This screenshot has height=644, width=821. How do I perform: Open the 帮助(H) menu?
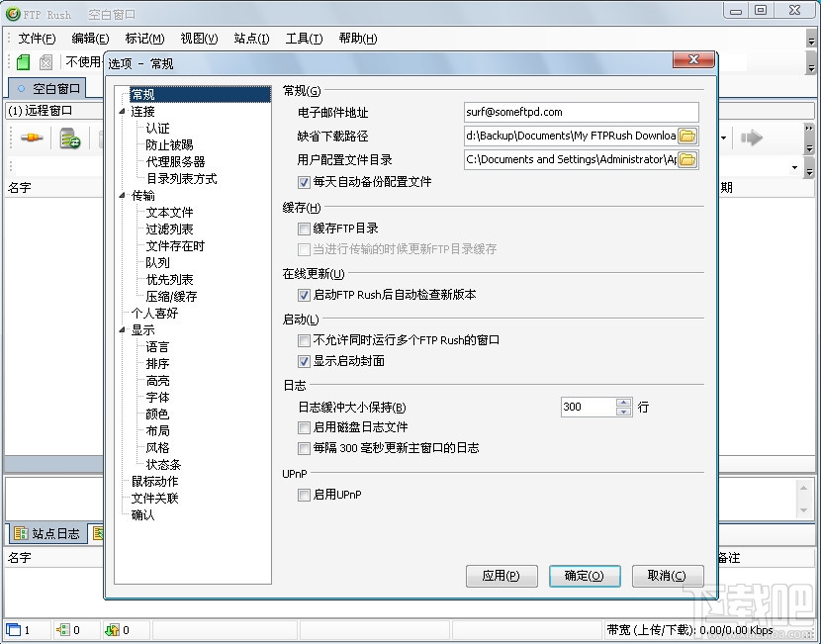[358, 39]
